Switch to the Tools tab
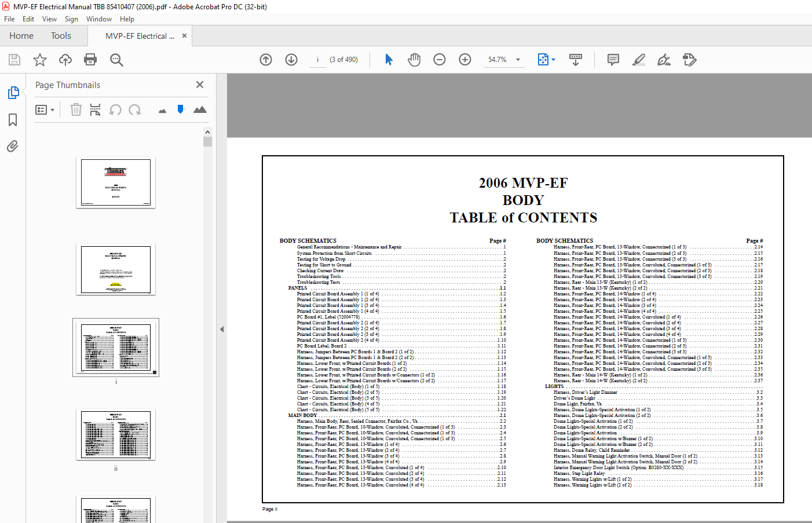Viewport: 812px width, 523px height. (61, 36)
